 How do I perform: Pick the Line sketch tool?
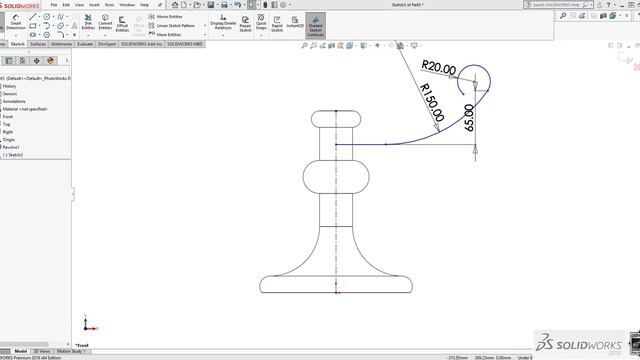[33, 17]
